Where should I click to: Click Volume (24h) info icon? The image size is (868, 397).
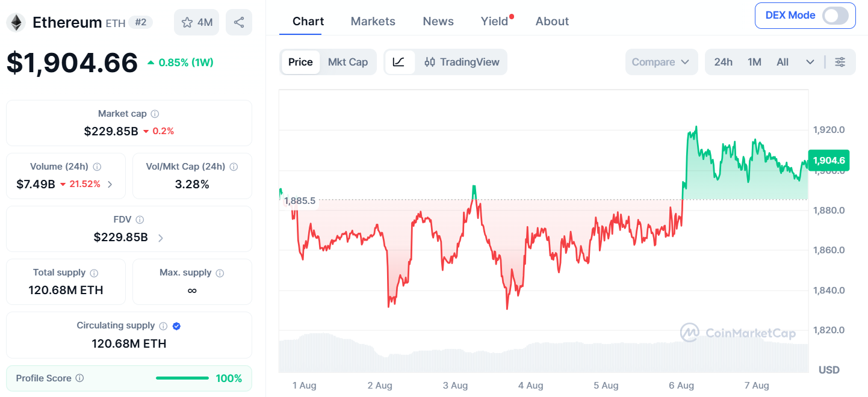tap(97, 167)
